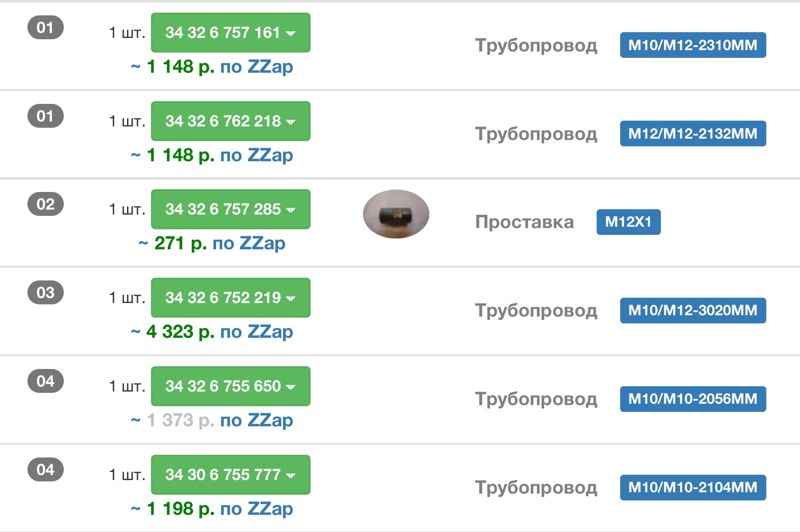The width and height of the screenshot is (800, 532).
Task: Select position badge 04 next to part 34 32 6 755 650
Action: coord(46,381)
